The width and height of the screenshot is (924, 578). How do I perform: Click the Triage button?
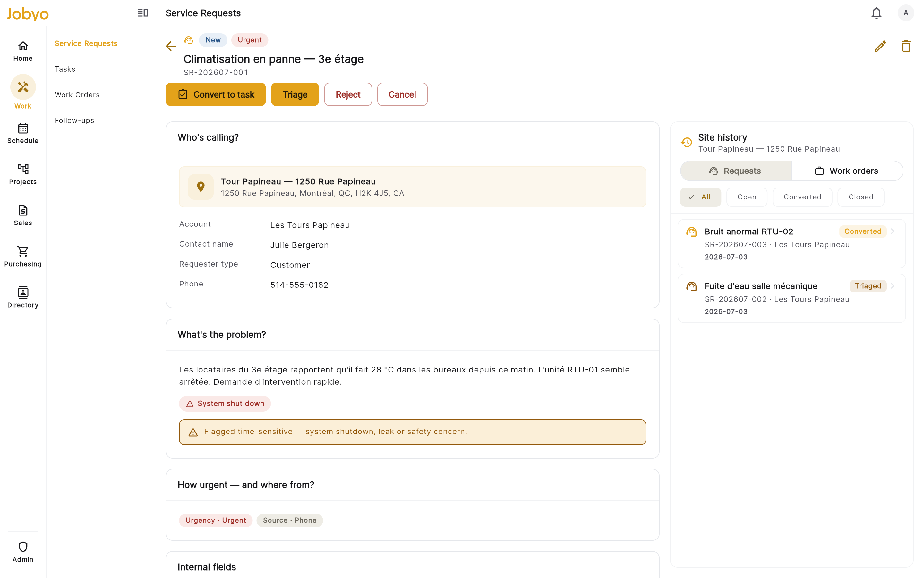(x=295, y=94)
